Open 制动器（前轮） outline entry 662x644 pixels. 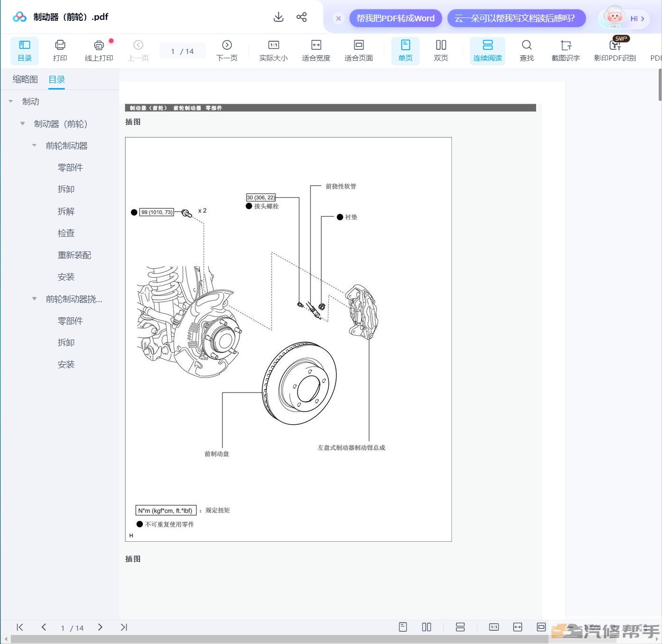61,124
